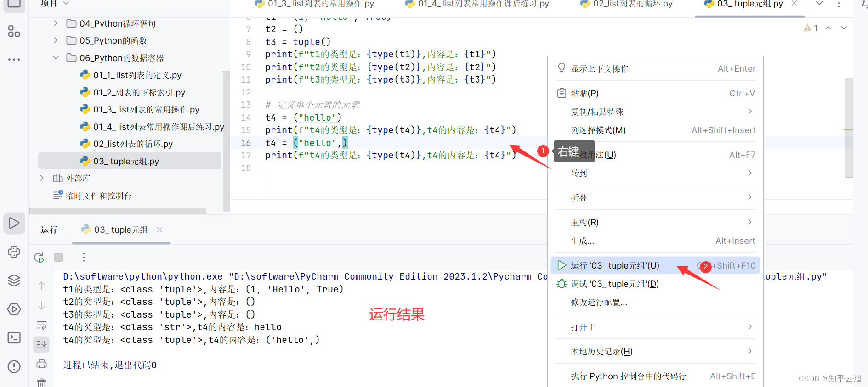This screenshot has width=868, height=387.
Task: Toggle soft-wrap in run console
Action: click(41, 325)
